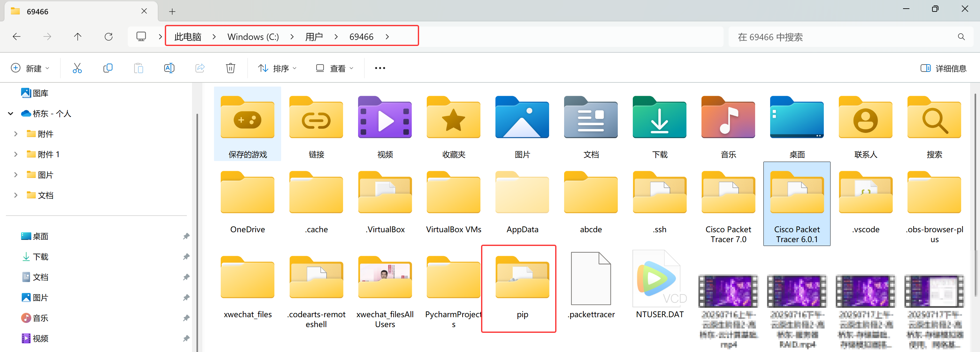Open pinned 音乐 in sidebar

point(34,318)
